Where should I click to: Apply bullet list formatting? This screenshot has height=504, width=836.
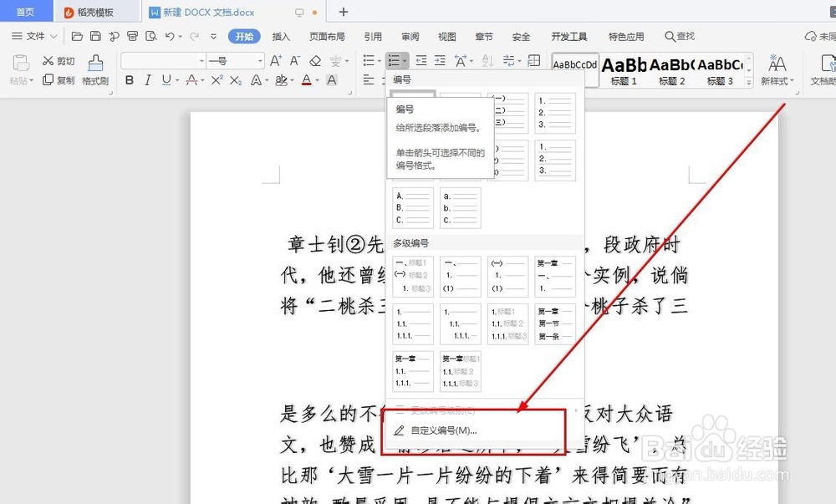click(369, 61)
